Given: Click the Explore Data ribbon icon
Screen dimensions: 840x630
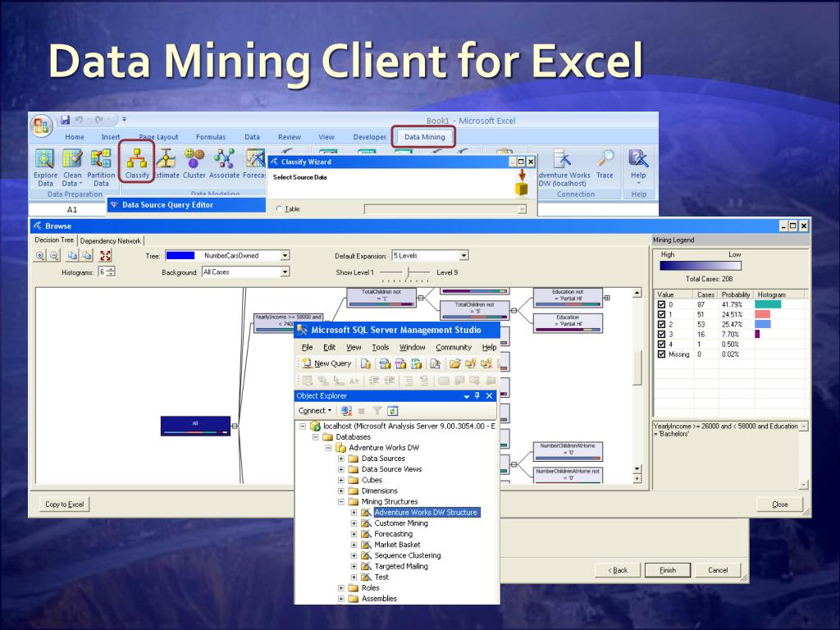Looking at the screenshot, I should [45, 159].
